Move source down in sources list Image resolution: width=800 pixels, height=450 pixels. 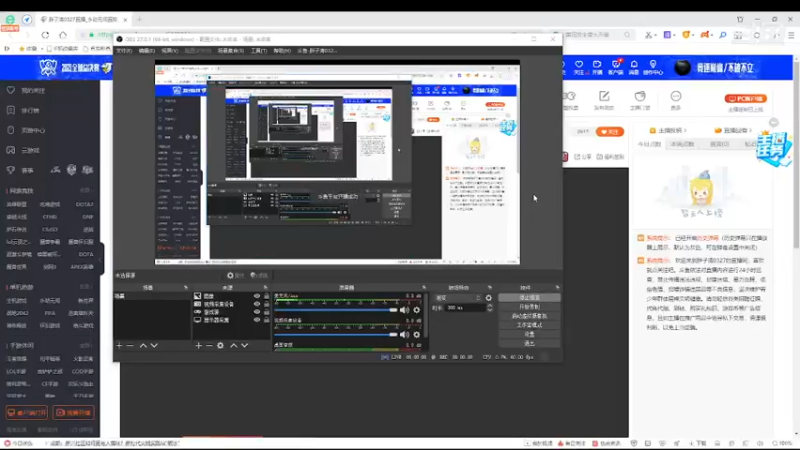(x=245, y=345)
